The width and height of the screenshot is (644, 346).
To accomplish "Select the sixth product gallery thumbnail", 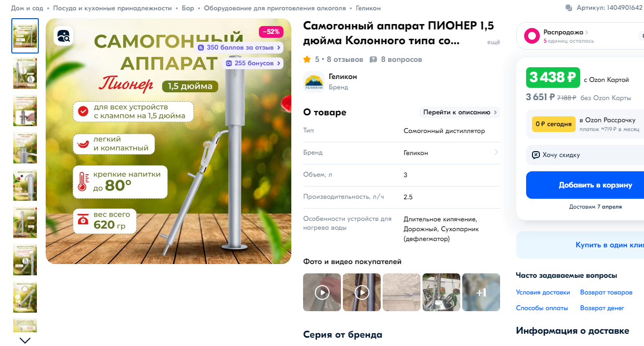I will tap(25, 222).
